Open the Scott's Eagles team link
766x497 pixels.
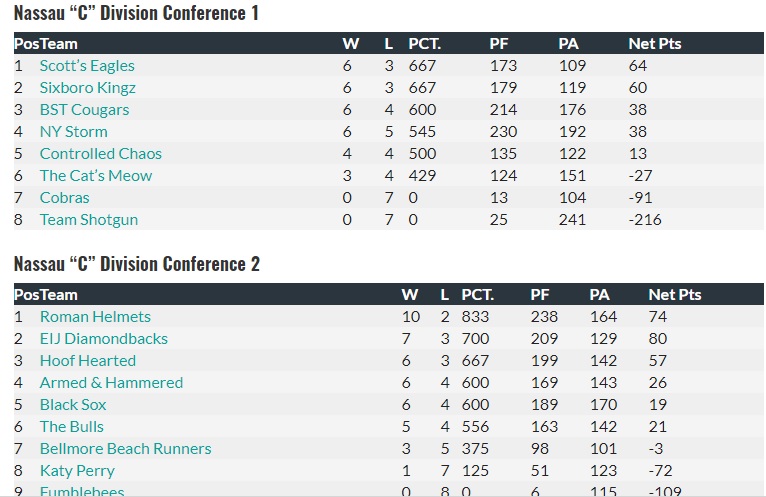point(87,66)
